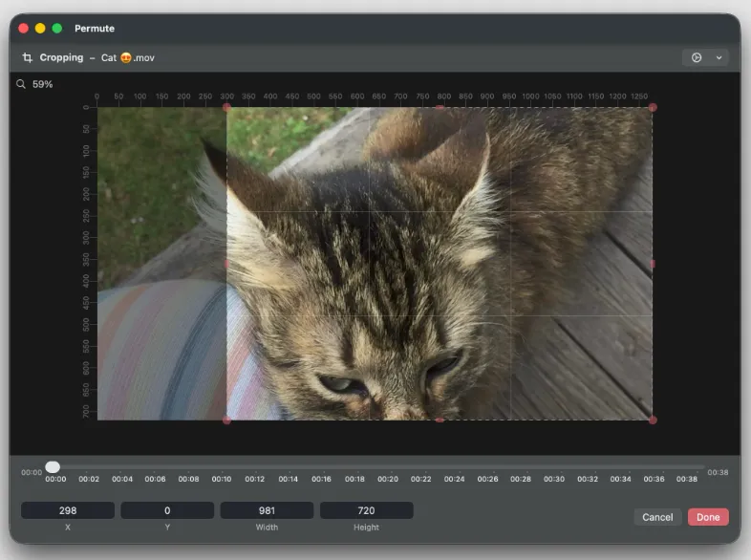This screenshot has height=560, width=751.
Task: Click the yellow minimize window button
Action: (x=40, y=29)
